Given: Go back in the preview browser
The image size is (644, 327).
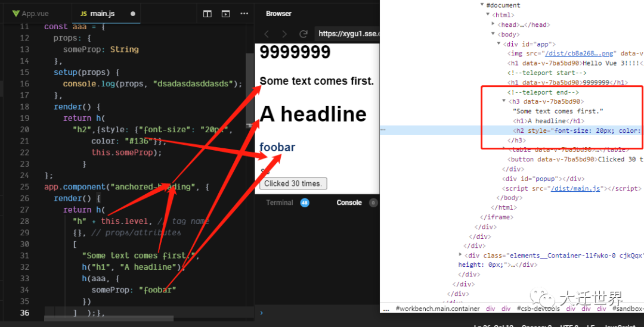Looking at the screenshot, I should click(x=267, y=33).
